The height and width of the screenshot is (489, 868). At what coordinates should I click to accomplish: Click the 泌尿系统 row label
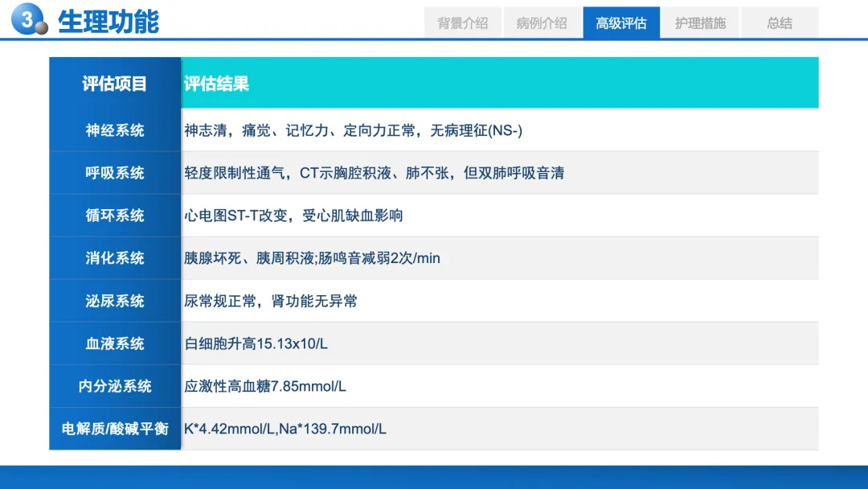click(x=115, y=301)
